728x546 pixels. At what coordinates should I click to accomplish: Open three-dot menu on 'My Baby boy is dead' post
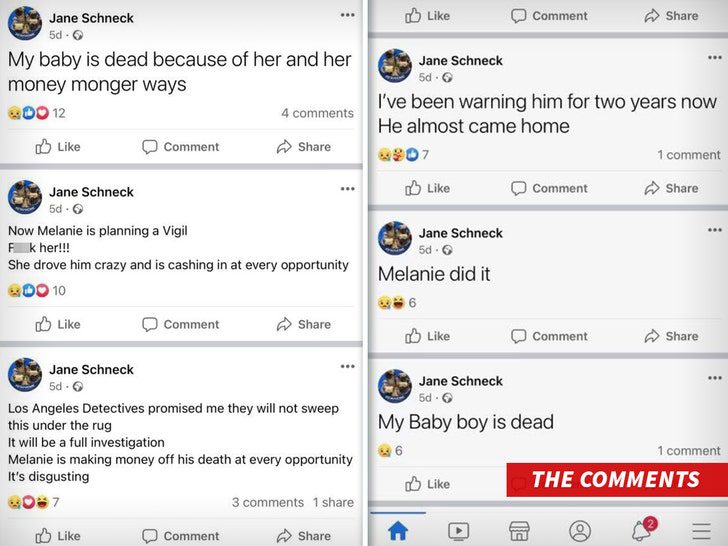point(715,377)
